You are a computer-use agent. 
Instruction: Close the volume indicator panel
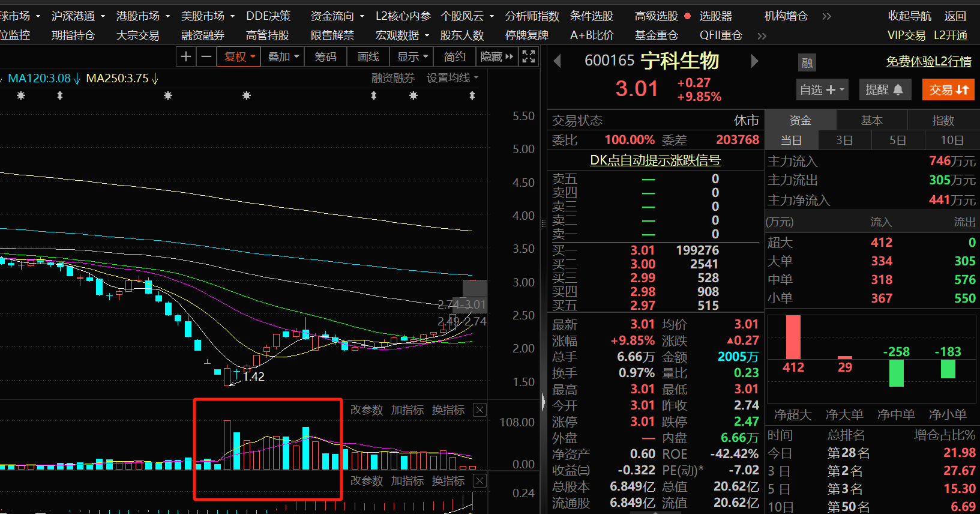(x=479, y=410)
